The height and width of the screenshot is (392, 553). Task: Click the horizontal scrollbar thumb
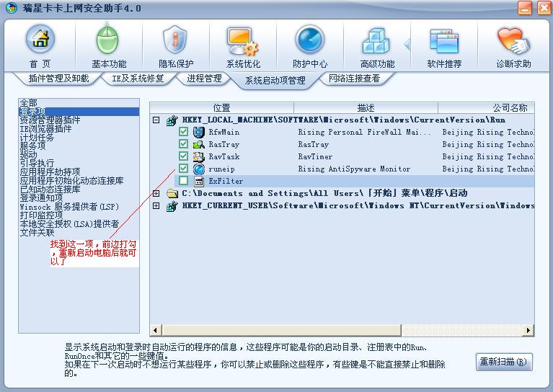point(281,330)
